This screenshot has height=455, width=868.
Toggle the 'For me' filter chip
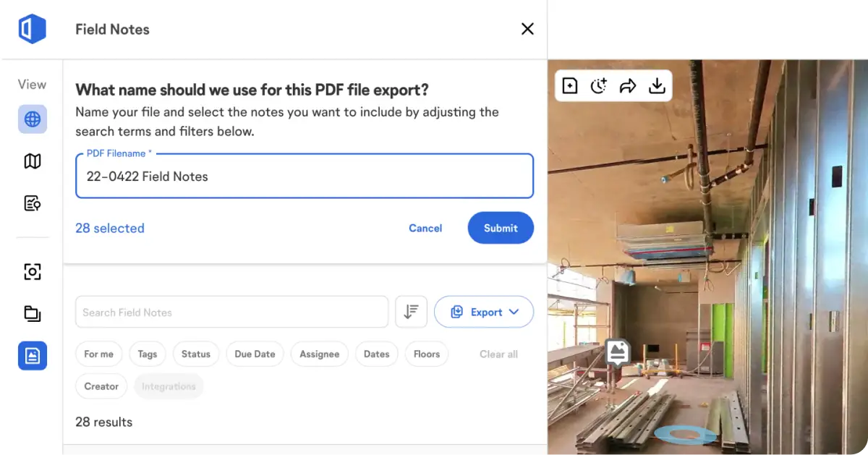pyautogui.click(x=98, y=354)
